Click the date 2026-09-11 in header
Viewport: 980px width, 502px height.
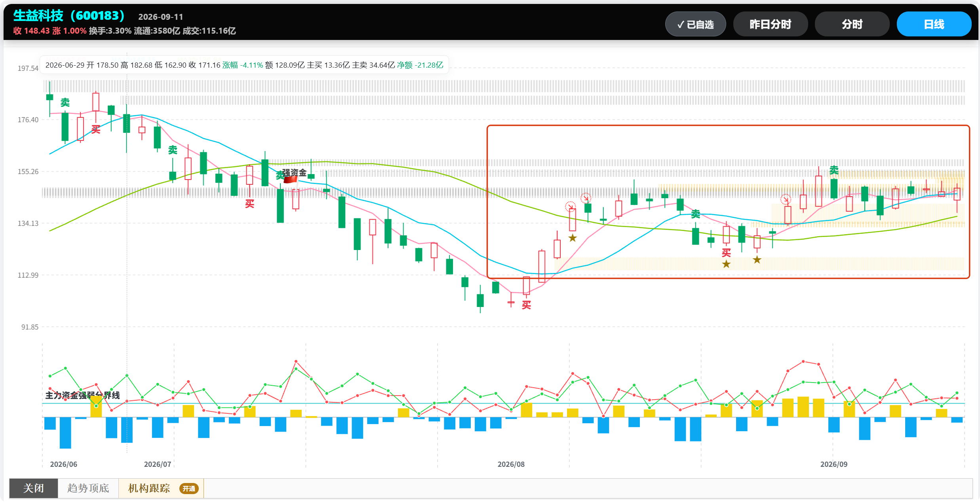coord(161,17)
